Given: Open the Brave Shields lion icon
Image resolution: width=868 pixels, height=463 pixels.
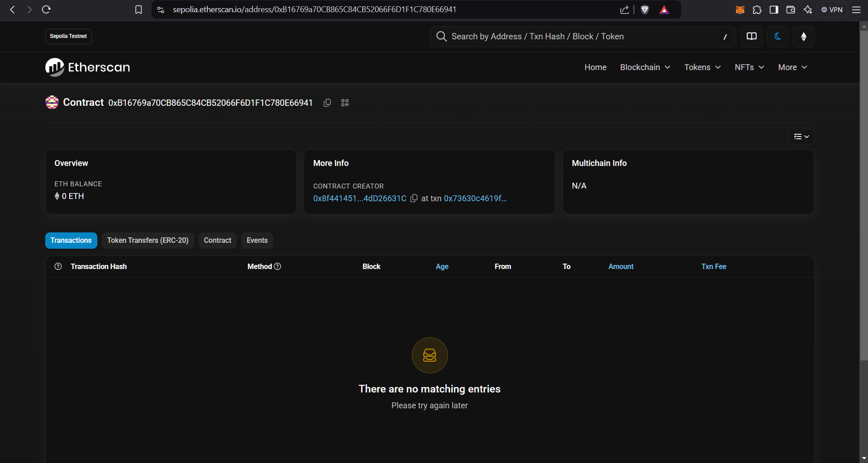Looking at the screenshot, I should 645,9.
